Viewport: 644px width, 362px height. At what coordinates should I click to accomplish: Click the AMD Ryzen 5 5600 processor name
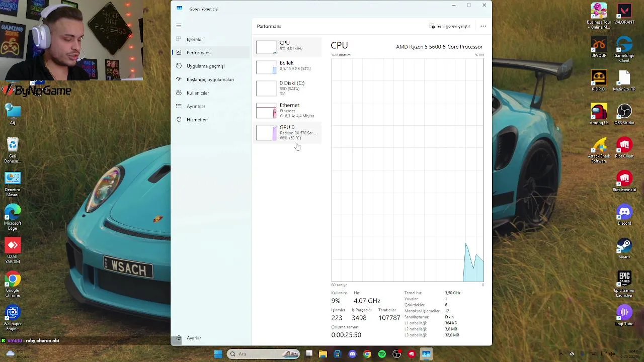pos(439,47)
